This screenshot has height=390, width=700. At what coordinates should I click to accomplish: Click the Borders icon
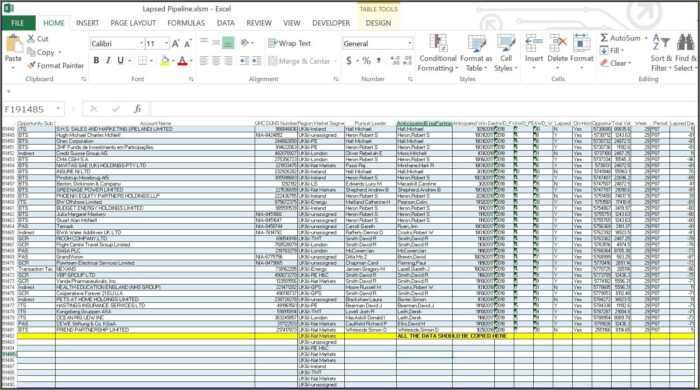(142, 60)
